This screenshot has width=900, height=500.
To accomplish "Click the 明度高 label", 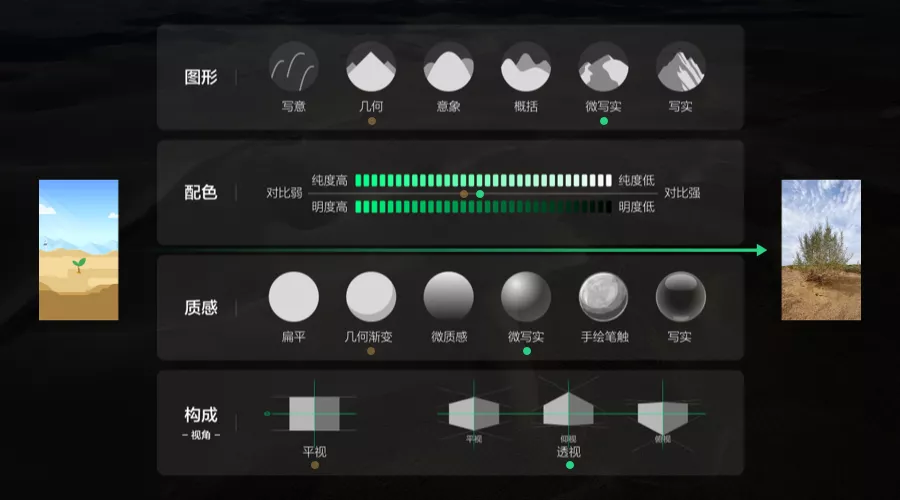I will [329, 207].
